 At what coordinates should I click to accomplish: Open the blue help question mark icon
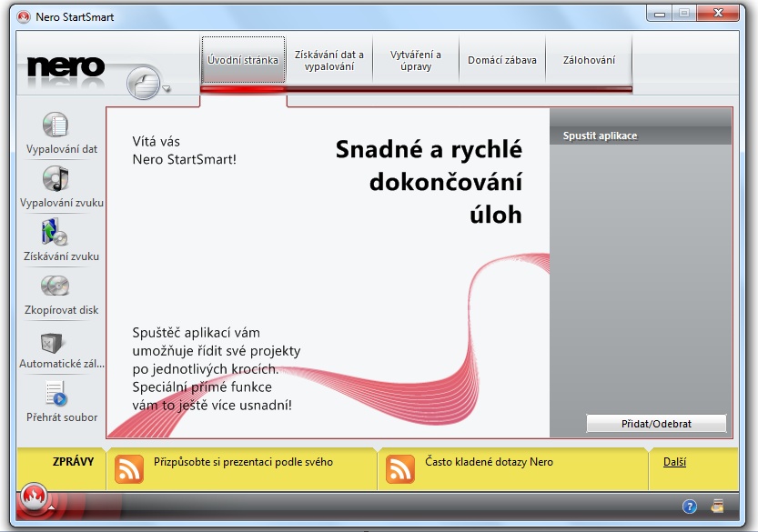tap(690, 507)
